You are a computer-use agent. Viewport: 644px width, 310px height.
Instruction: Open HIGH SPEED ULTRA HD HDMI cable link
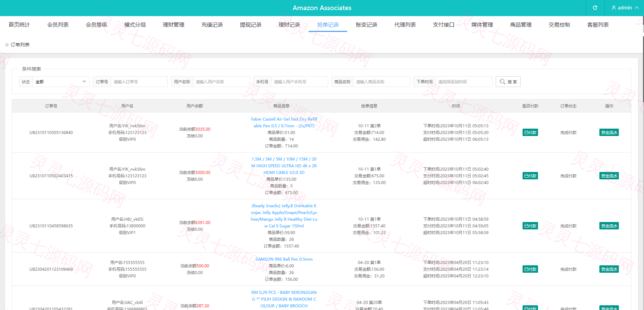tap(284, 166)
